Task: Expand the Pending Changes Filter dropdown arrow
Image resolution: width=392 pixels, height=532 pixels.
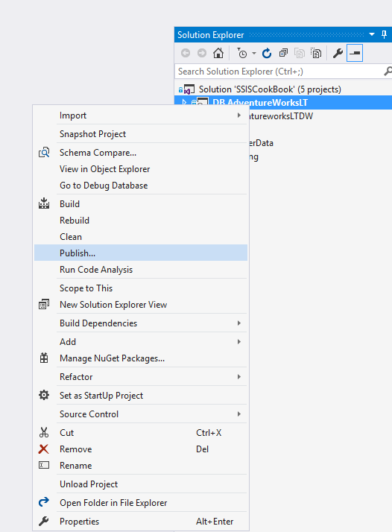Action: 254,53
